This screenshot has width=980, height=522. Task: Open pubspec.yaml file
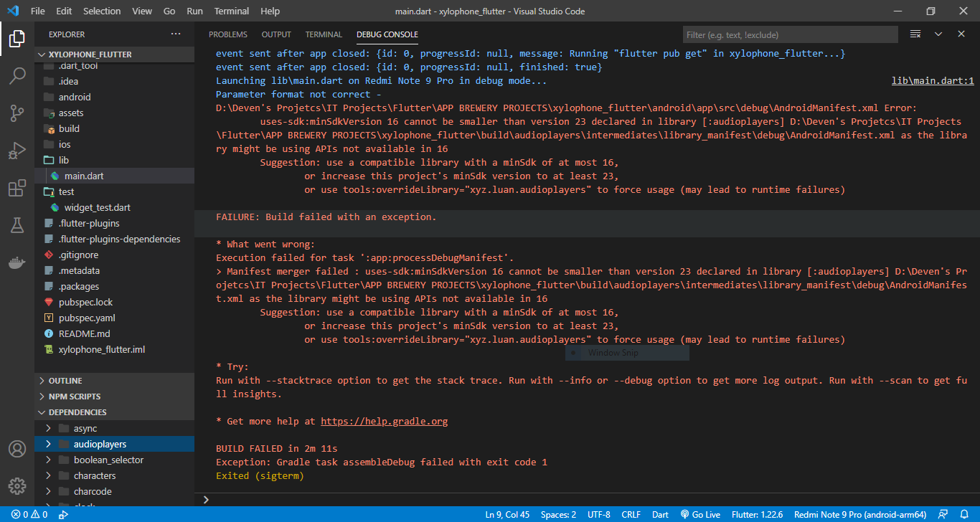tap(115, 318)
